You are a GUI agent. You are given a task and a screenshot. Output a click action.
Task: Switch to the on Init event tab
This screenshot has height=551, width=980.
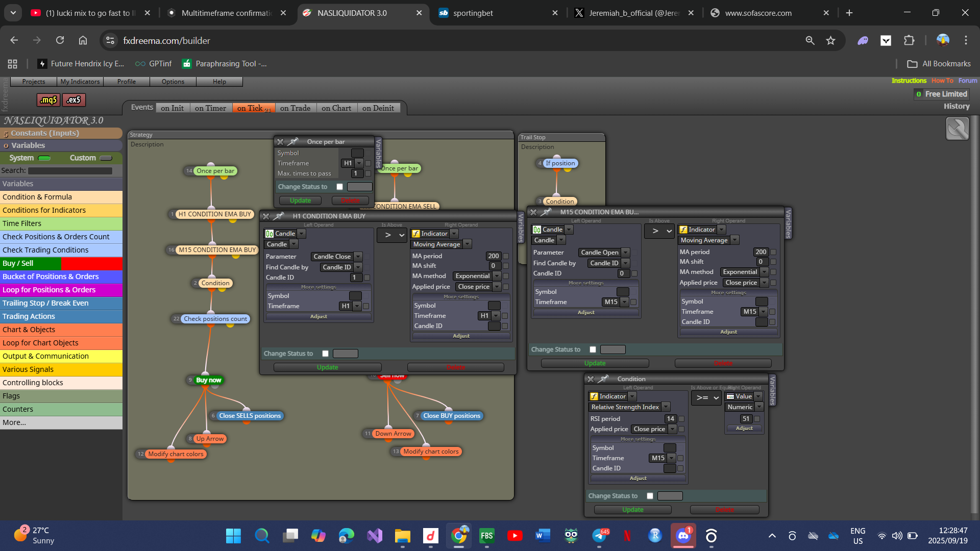[x=172, y=108]
